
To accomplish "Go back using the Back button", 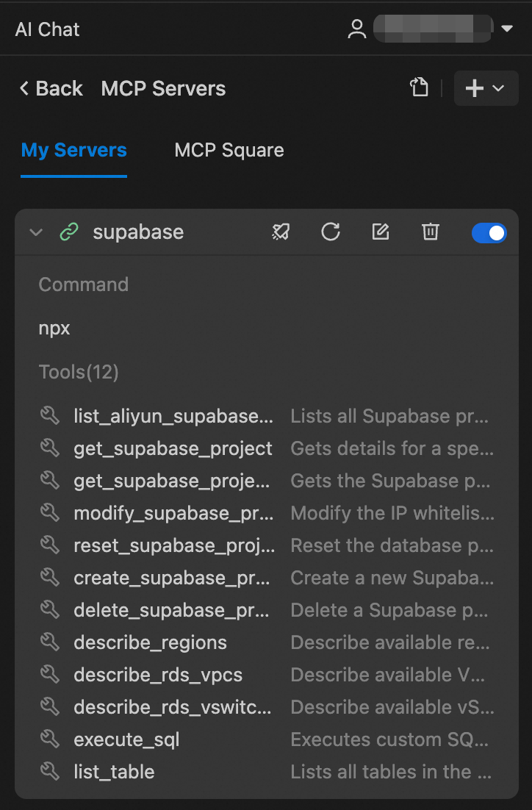I will coord(51,89).
